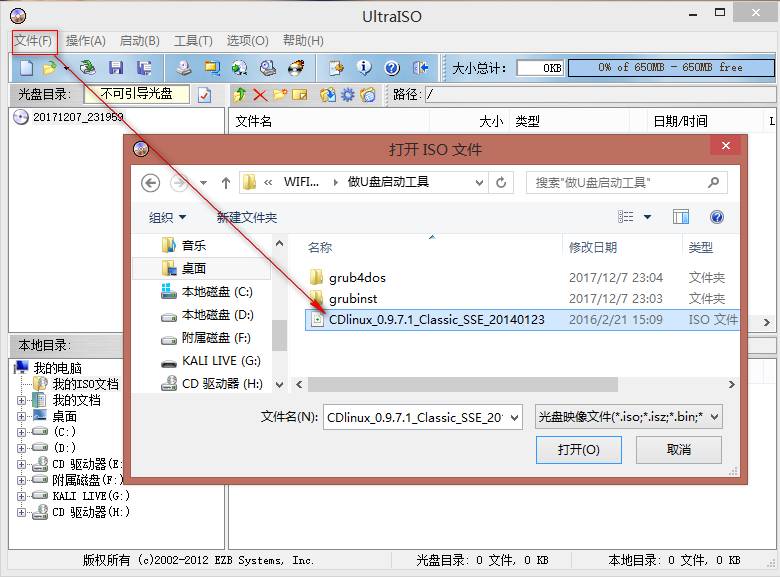Click the navigation pane scroll down arrow
Image resolution: width=780 pixels, height=577 pixels.
[280, 385]
